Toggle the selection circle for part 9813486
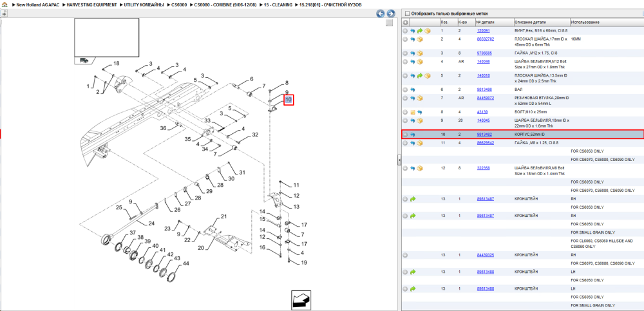 tap(405, 89)
